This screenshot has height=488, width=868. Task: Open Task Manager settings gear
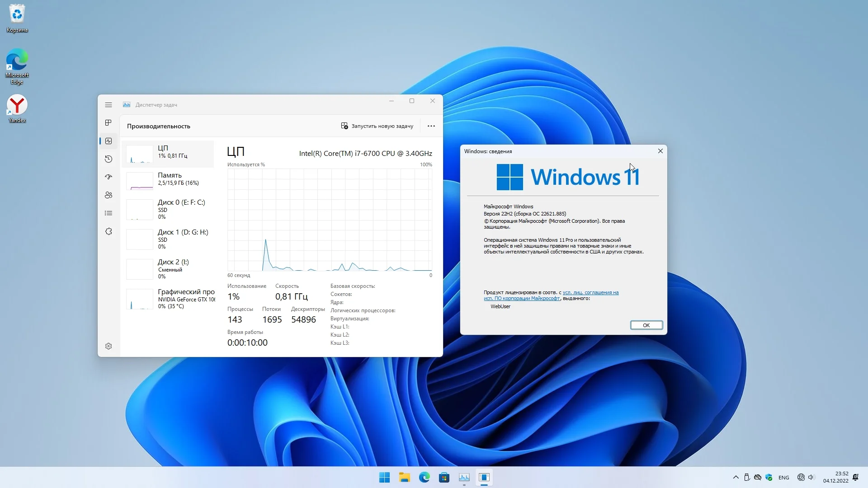(108, 346)
